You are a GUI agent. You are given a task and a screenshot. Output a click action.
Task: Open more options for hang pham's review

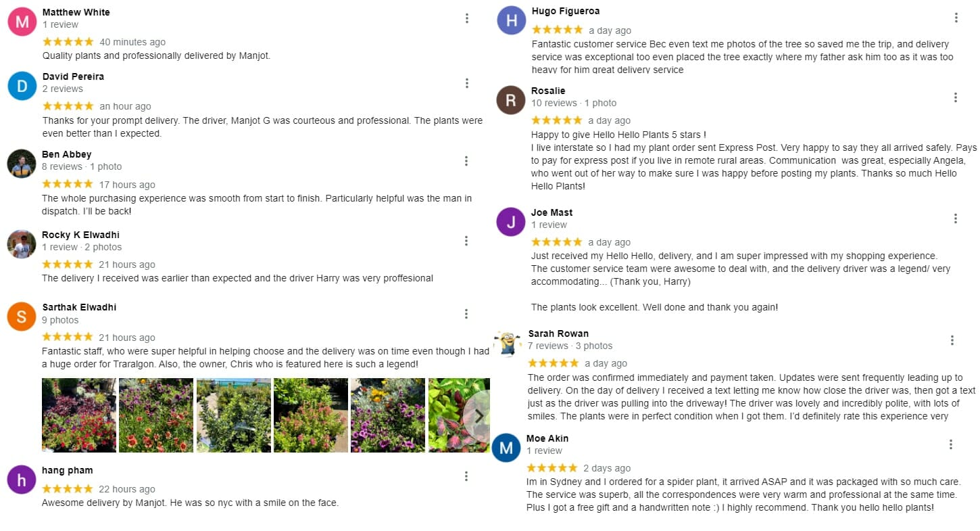tap(466, 477)
